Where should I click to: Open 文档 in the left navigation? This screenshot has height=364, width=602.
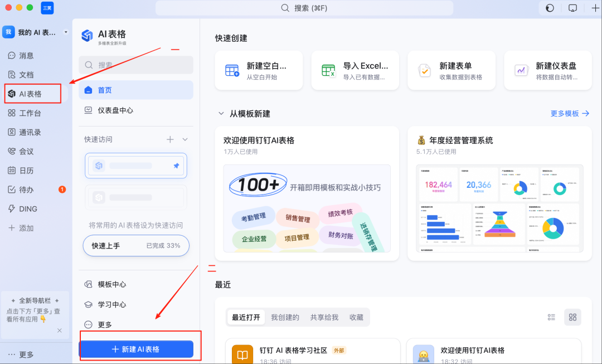coord(21,75)
